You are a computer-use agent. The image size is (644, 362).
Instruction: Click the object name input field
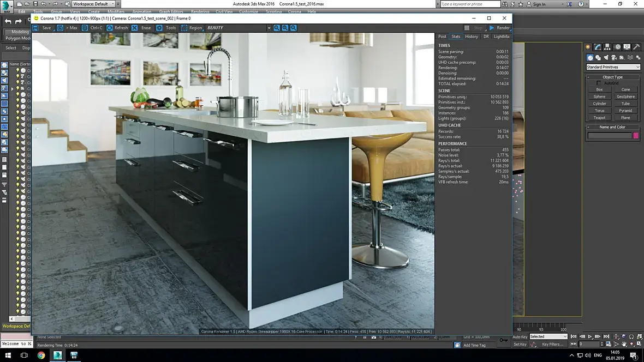(610, 135)
